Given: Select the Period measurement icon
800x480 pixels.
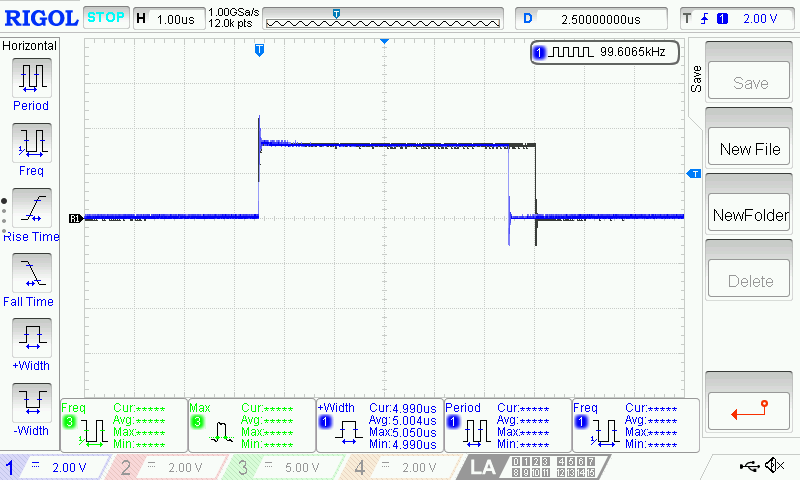Looking at the screenshot, I should (32, 76).
